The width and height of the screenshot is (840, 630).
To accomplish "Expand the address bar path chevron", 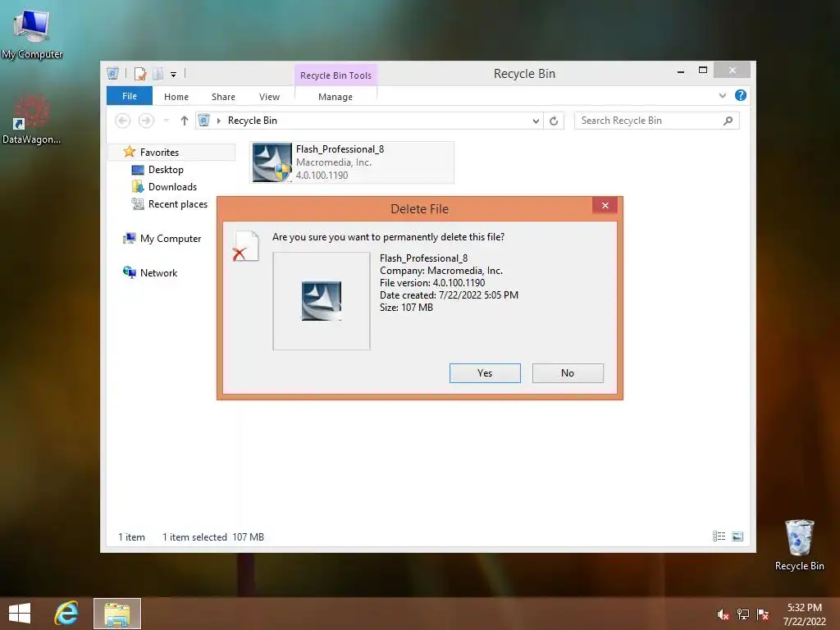I will coord(218,121).
